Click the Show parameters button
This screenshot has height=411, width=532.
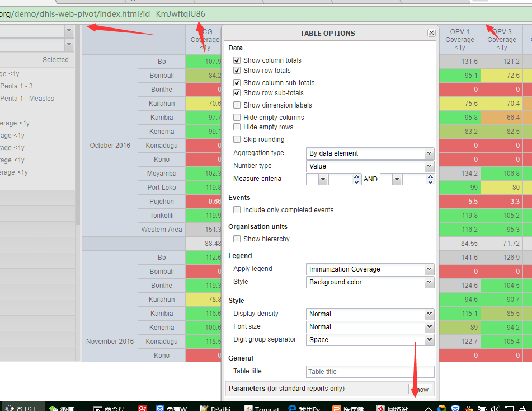coord(420,389)
